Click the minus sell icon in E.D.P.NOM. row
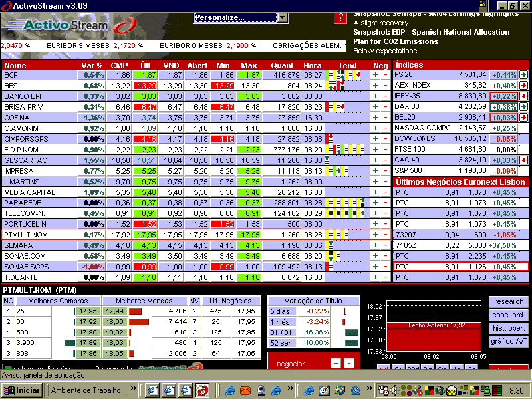This screenshot has width=532, height=399. click(386, 149)
